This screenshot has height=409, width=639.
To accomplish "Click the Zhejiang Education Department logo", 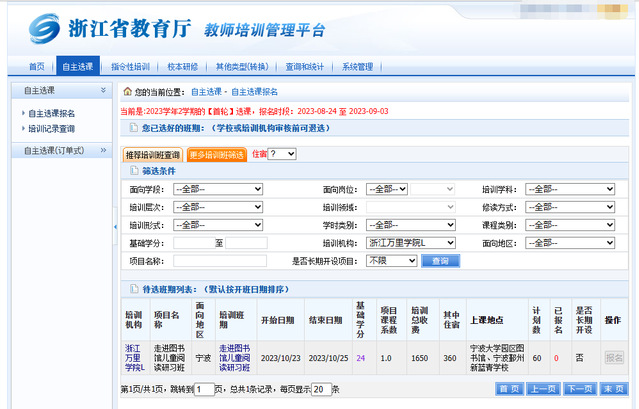I will (x=44, y=29).
